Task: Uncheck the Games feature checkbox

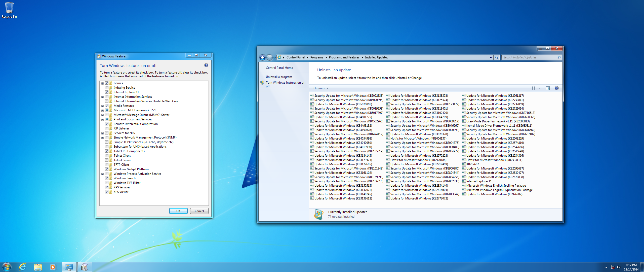Action: click(107, 83)
